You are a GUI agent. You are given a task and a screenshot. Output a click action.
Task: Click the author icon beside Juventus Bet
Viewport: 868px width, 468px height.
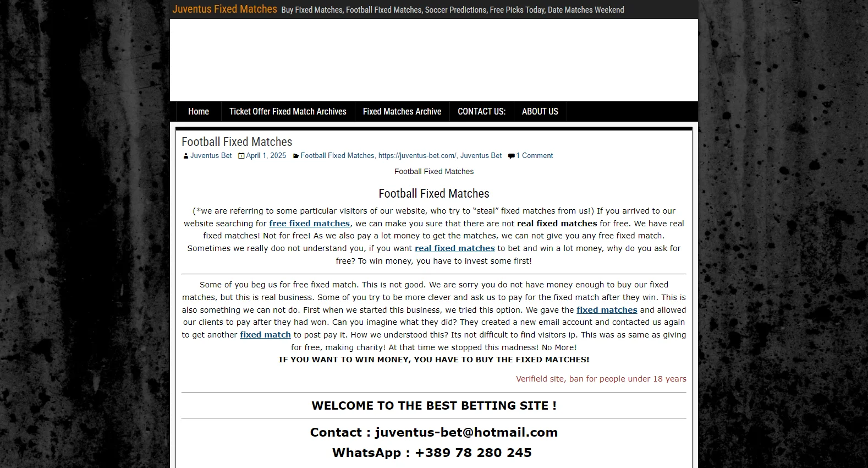click(186, 156)
